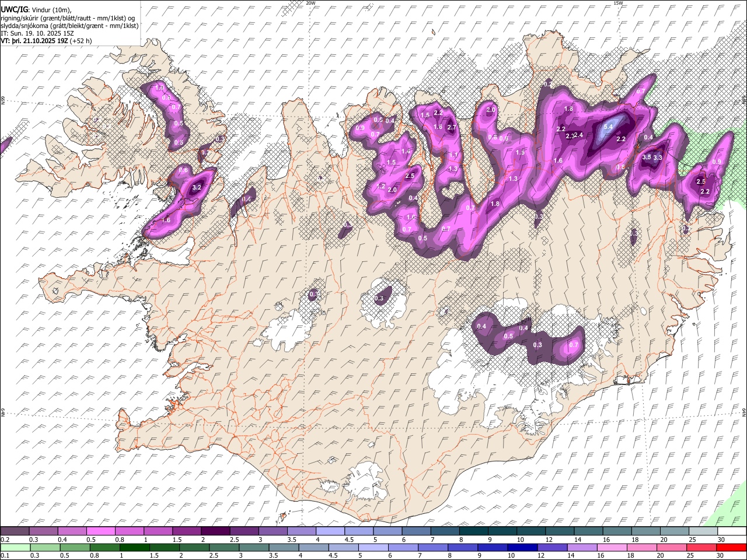Pick the bright red lower legend swatch after 30

[731, 547]
